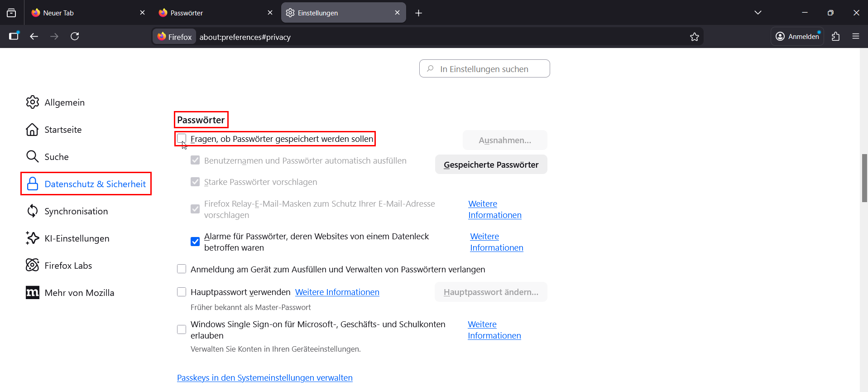Open Weitere Informationen link for Firefox Relay
The width and height of the screenshot is (868, 392).
click(495, 209)
